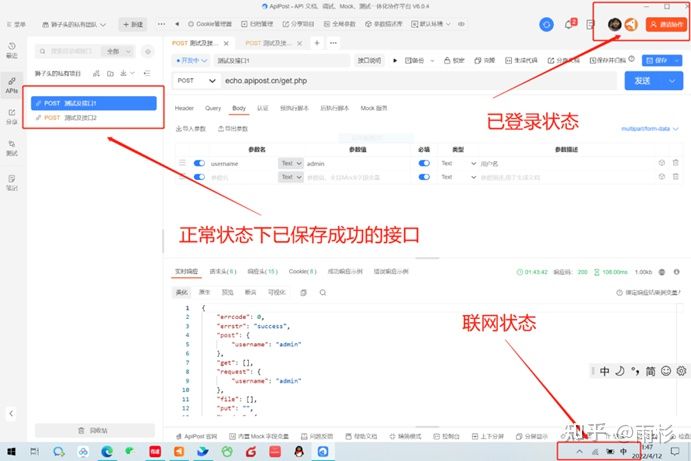Click the locate target icon beside search
This screenshot has width=691, height=461.
coord(148,52)
